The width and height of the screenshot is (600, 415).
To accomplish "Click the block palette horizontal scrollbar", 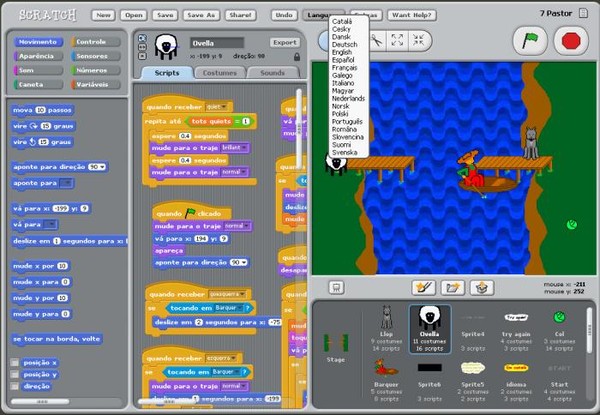I will pyautogui.click(x=40, y=402).
